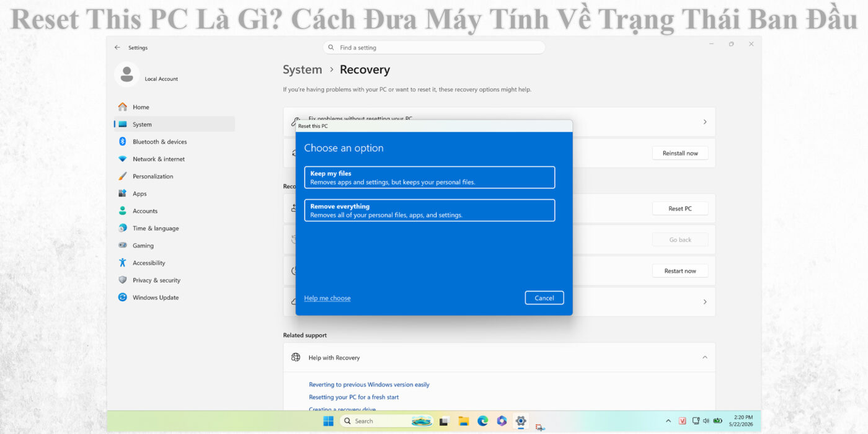
Task: Click the Gaming controller icon
Action: pos(123,246)
